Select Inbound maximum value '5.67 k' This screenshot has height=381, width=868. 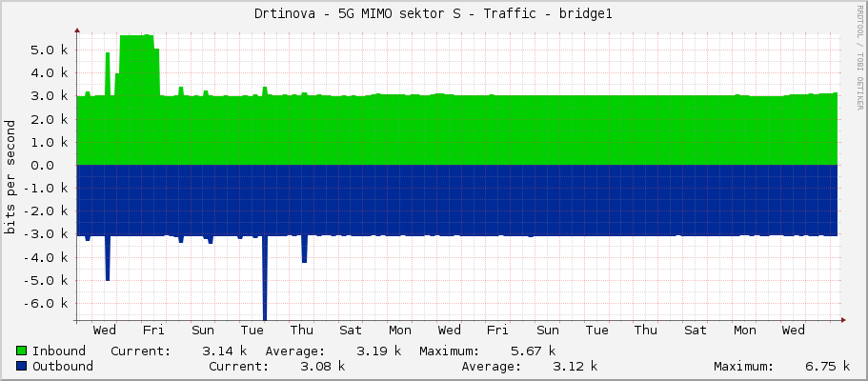click(533, 351)
